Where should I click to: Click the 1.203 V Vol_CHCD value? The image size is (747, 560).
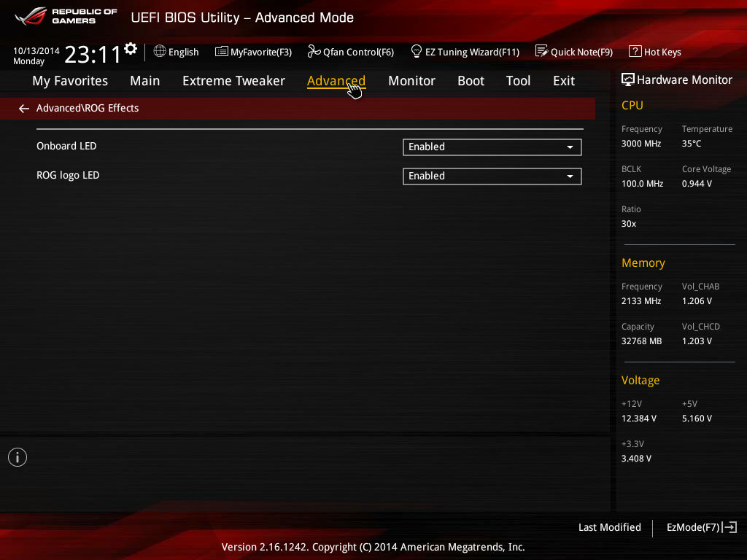point(697,341)
